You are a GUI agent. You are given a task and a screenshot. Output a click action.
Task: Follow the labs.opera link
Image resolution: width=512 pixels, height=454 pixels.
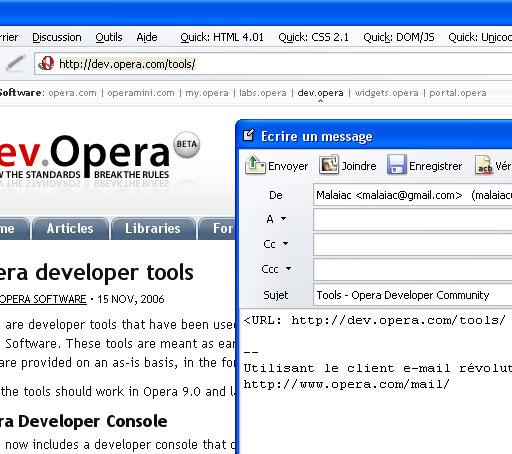263,93
